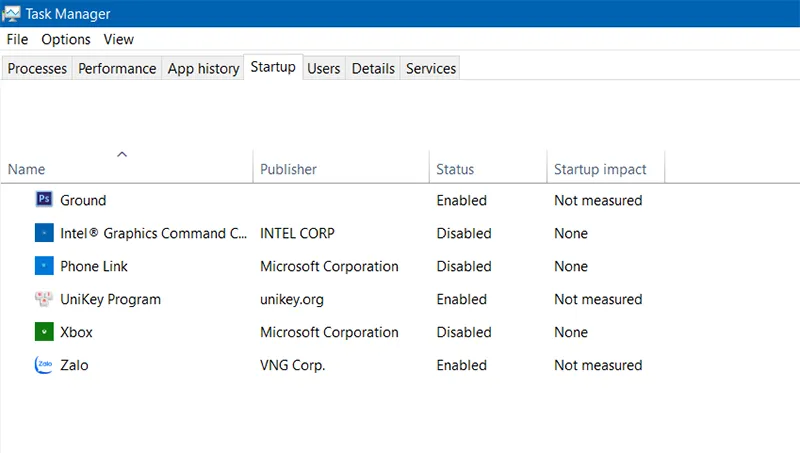Viewport: 800px width, 453px height.
Task: Click the Intel Graphics Command Center icon
Action: coord(44,233)
